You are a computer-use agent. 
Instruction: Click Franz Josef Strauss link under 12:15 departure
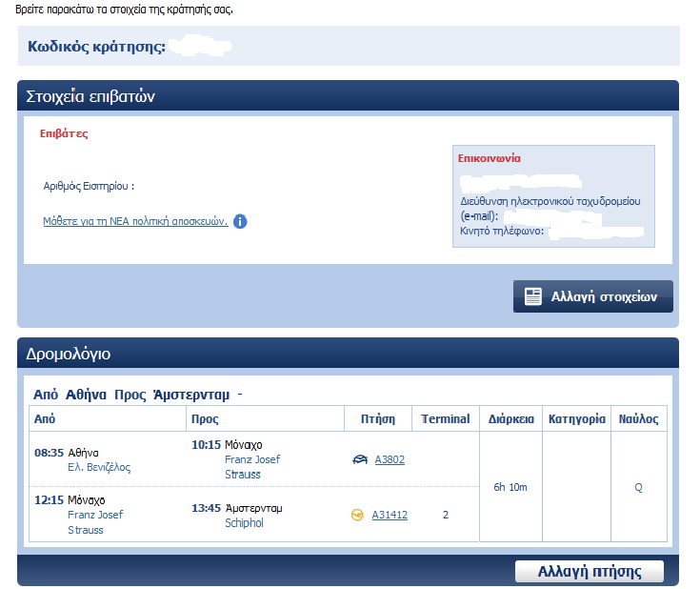pos(95,521)
